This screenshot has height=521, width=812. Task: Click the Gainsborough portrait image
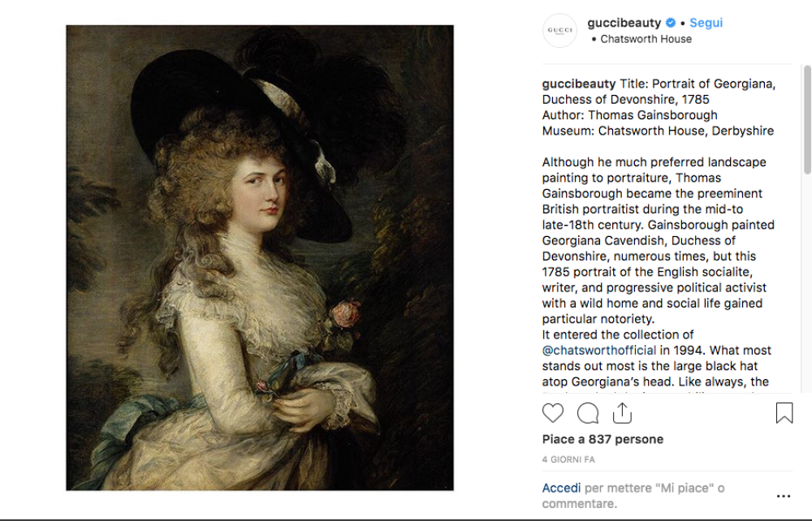[x=260, y=257]
